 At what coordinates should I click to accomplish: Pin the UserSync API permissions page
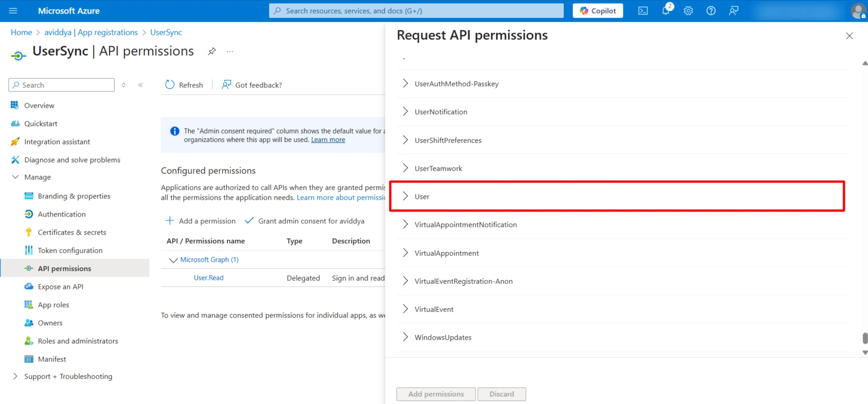point(212,51)
